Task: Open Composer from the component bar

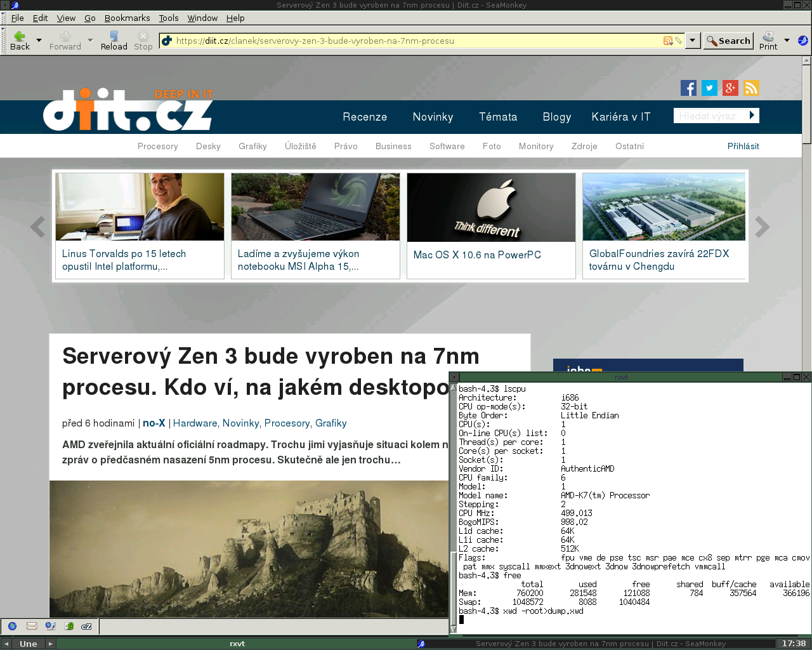Action: point(50,626)
